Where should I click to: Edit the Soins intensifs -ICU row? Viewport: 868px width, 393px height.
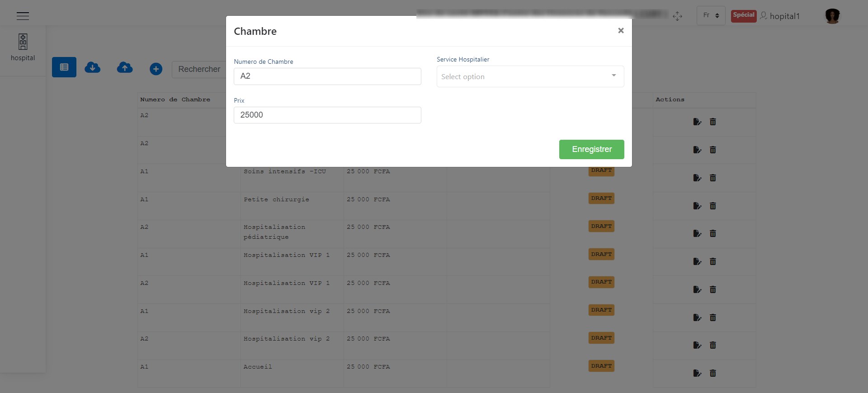click(697, 178)
